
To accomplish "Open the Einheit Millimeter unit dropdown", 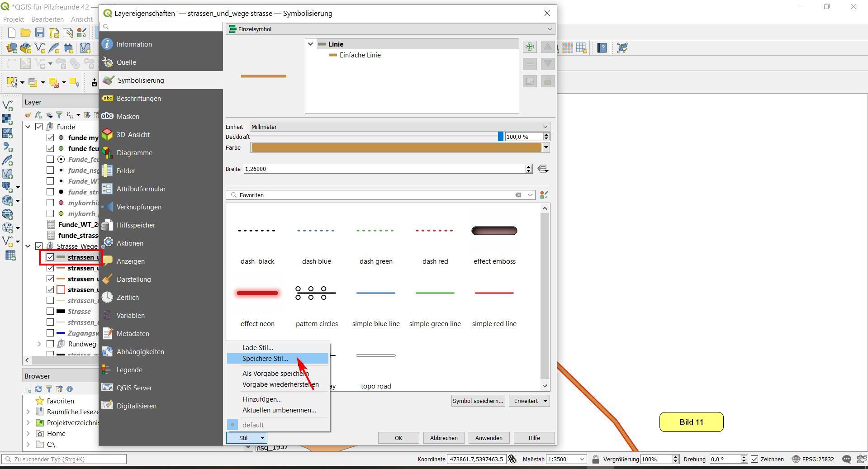I will pos(399,127).
